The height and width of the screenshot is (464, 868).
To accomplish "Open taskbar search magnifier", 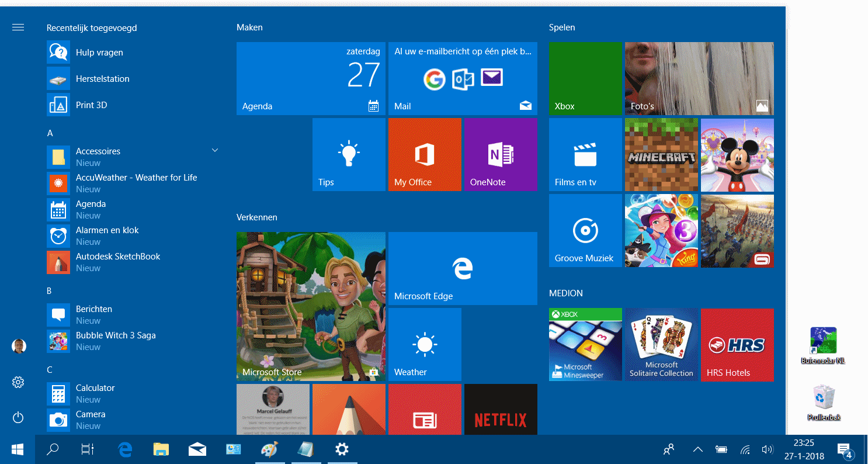I will (53, 449).
